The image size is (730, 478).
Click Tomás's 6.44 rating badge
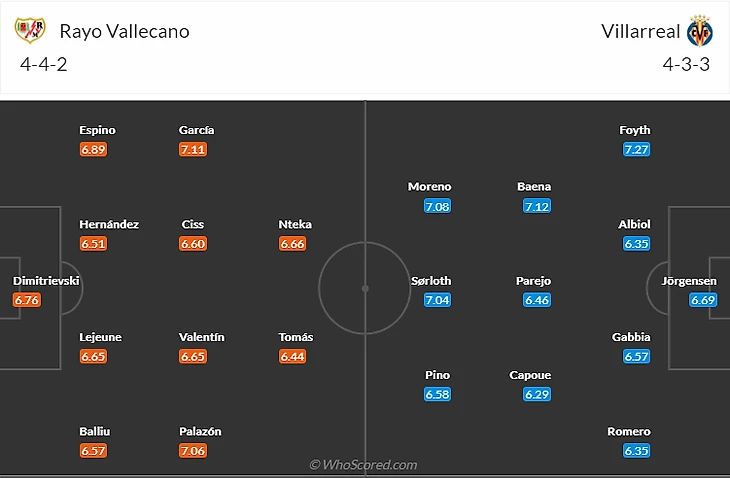[x=292, y=356]
